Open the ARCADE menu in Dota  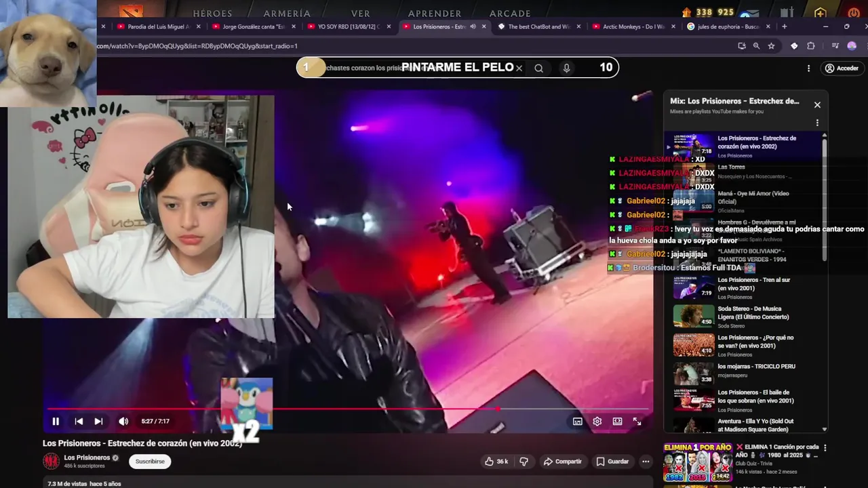pos(510,13)
